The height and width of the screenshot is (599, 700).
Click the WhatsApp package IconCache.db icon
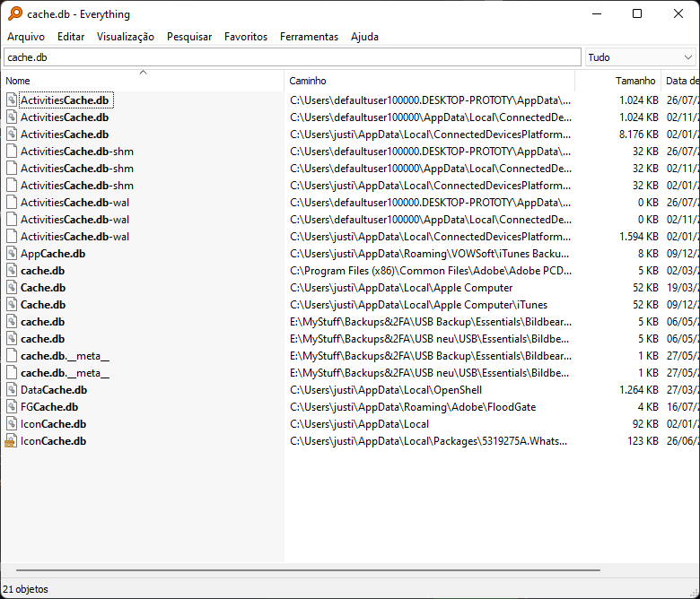click(x=11, y=440)
